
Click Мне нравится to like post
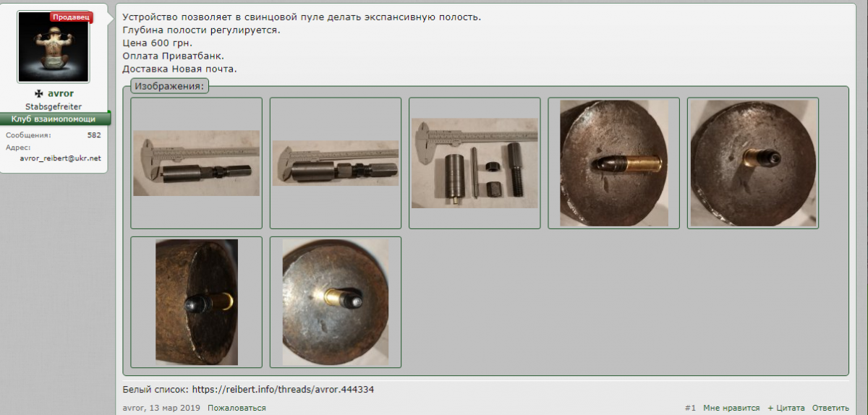click(x=731, y=408)
